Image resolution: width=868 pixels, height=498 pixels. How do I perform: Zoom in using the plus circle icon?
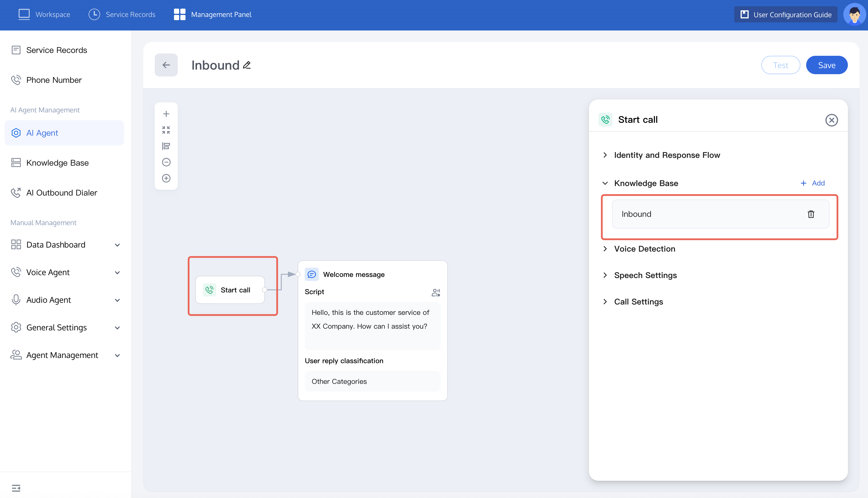point(166,178)
